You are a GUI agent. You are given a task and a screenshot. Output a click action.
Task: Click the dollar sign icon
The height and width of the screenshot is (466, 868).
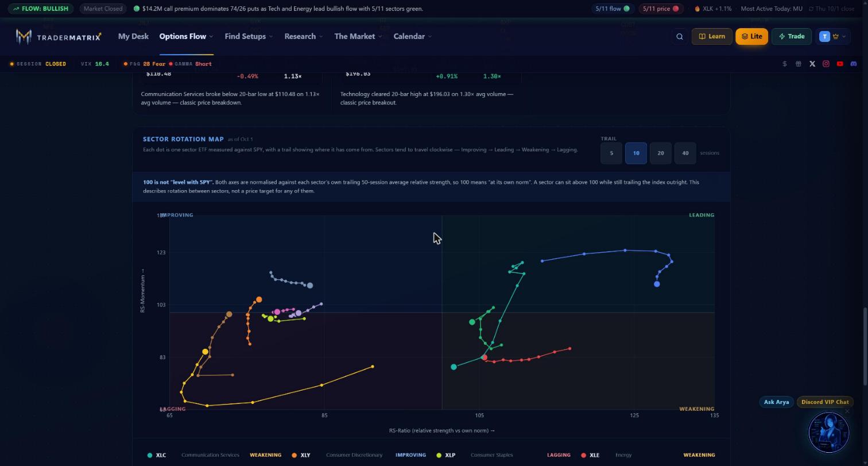tap(785, 64)
